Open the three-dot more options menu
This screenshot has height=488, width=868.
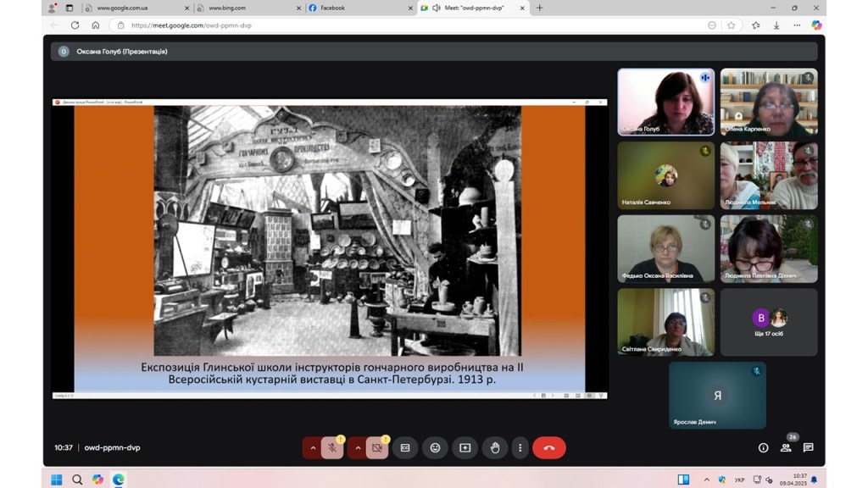click(520, 447)
